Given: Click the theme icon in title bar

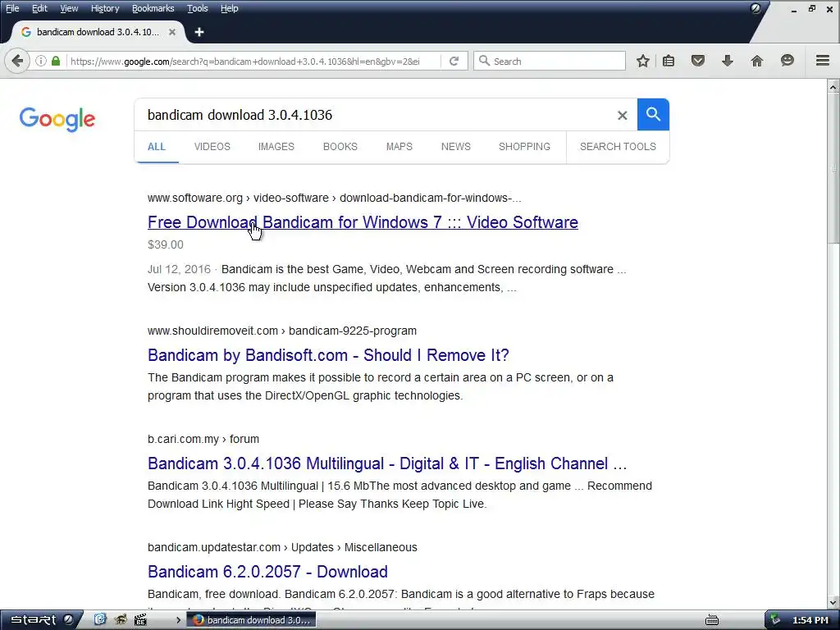Looking at the screenshot, I should pyautogui.click(x=756, y=8).
